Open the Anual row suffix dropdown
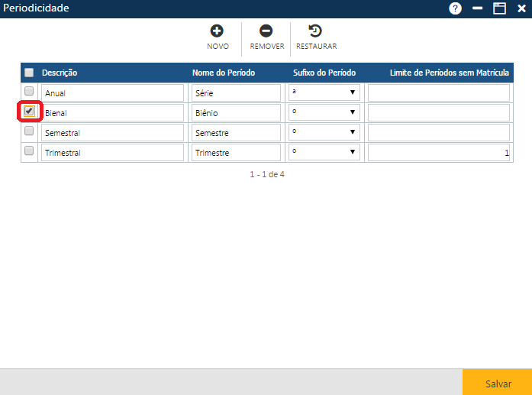This screenshot has height=395, width=532. click(x=324, y=92)
